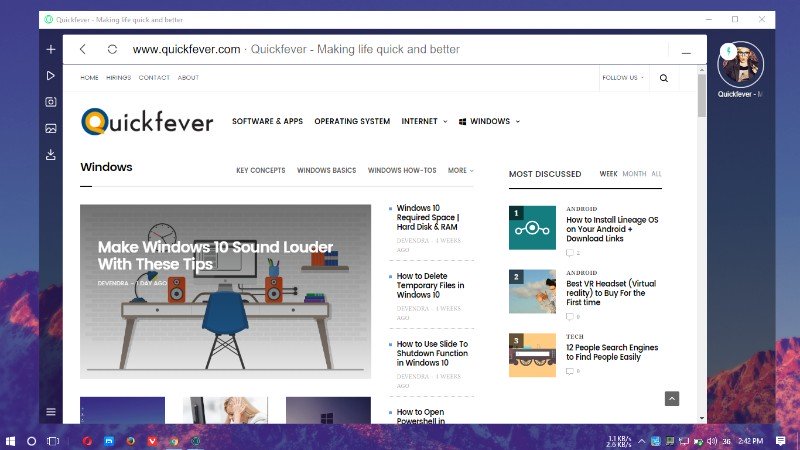
Task: Launch Vivaldi from the taskbar
Action: click(152, 441)
